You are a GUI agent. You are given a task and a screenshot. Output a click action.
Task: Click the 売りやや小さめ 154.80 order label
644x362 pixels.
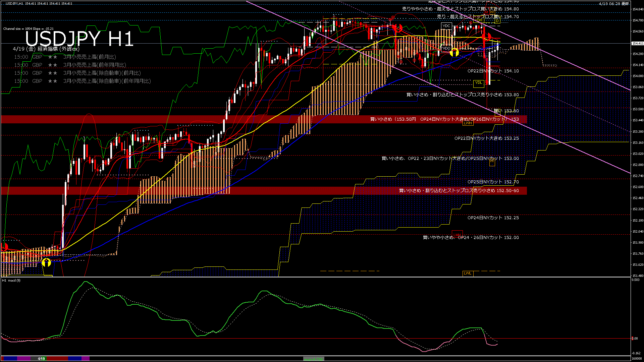click(x=460, y=9)
